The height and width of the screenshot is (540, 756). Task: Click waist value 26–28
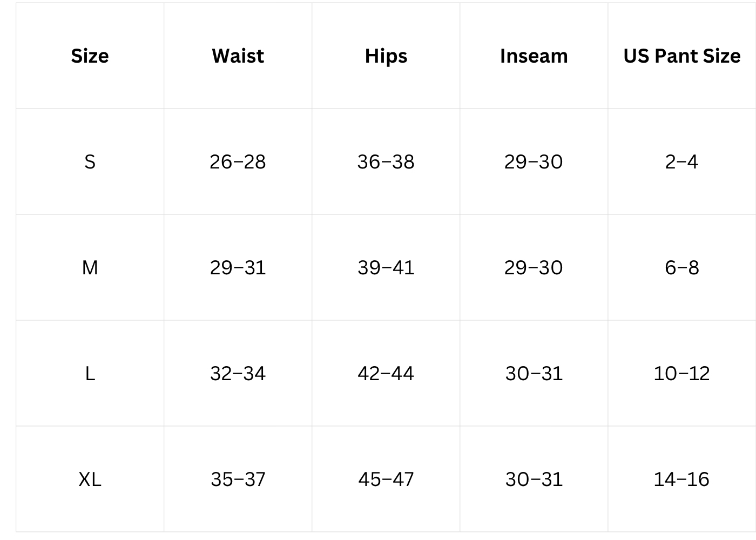pyautogui.click(x=238, y=161)
